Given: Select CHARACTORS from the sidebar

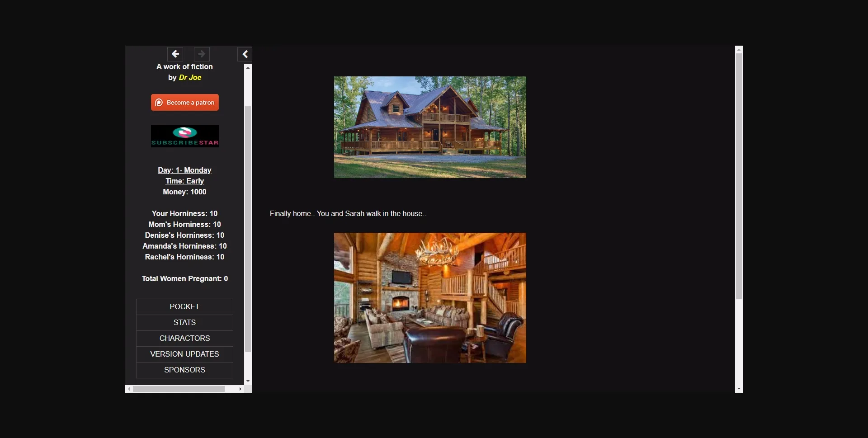Looking at the screenshot, I should pos(184,338).
